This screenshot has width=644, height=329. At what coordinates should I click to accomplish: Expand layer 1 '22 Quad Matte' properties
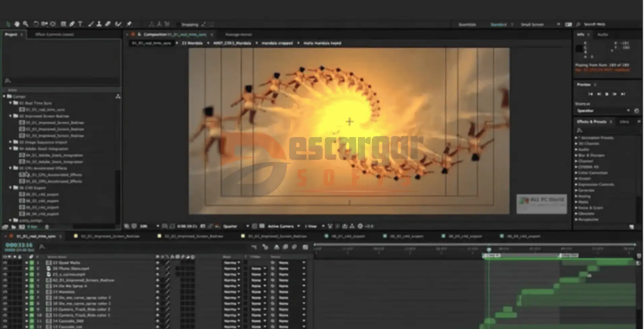point(27,263)
